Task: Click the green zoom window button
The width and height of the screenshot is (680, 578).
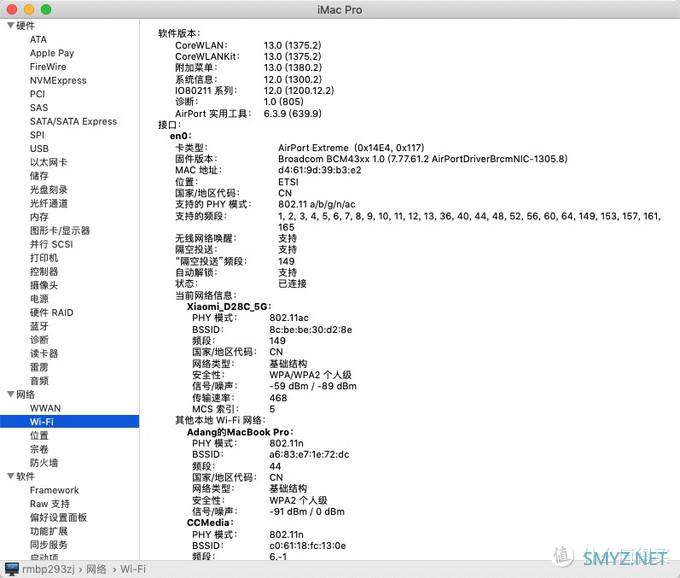Action: (x=46, y=9)
